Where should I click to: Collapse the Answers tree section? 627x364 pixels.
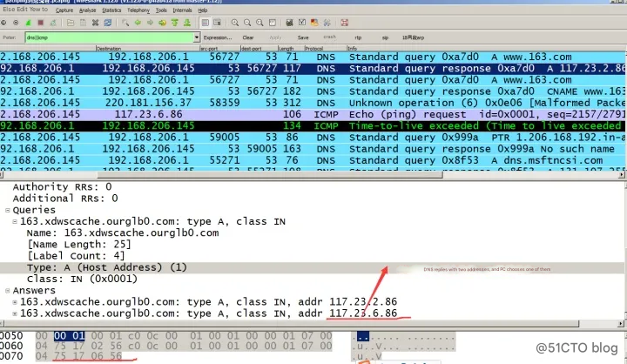click(8, 290)
